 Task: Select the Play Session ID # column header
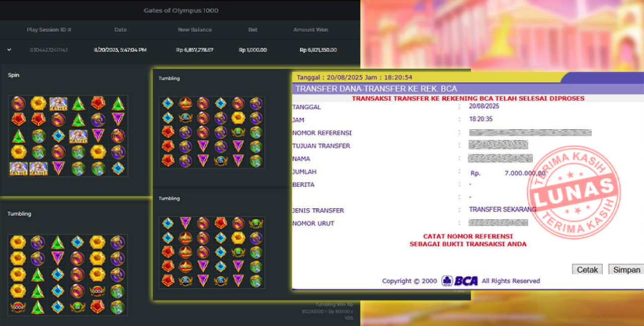click(49, 30)
